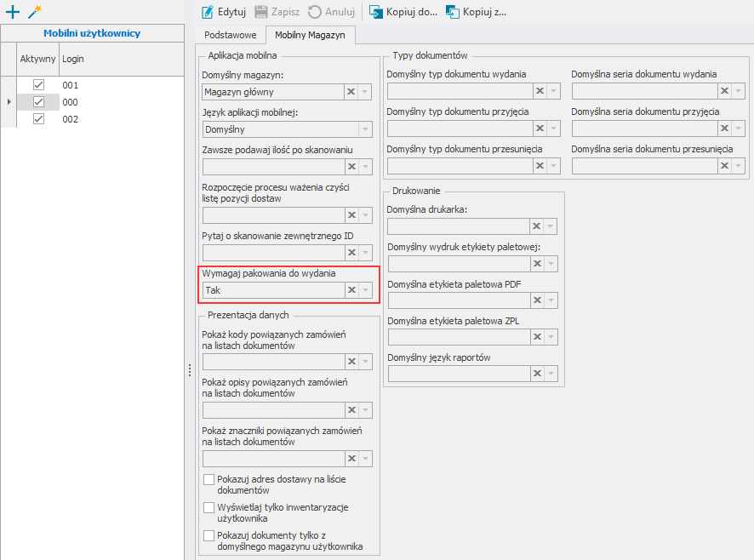Open the Język aplikacji mobilnej dropdown
The height and width of the screenshot is (560, 754).
click(365, 129)
